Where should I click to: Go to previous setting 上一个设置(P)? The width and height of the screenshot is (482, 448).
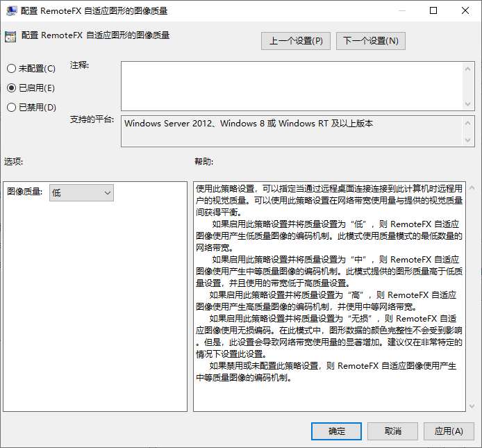click(x=296, y=41)
